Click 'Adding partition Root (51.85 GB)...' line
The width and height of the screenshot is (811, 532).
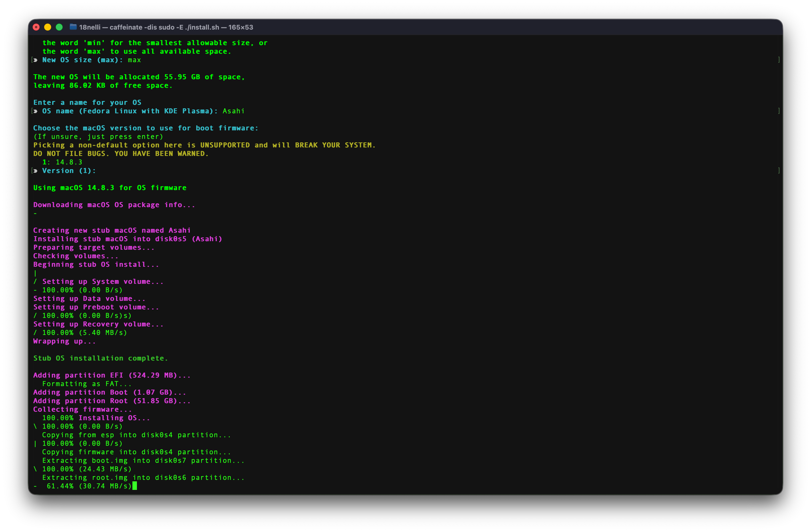point(112,401)
